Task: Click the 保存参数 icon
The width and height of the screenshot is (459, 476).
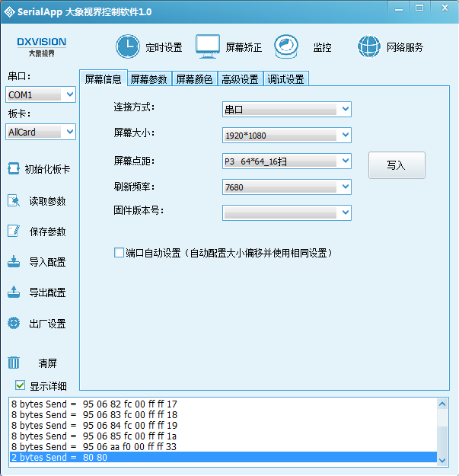Action: tap(14, 231)
